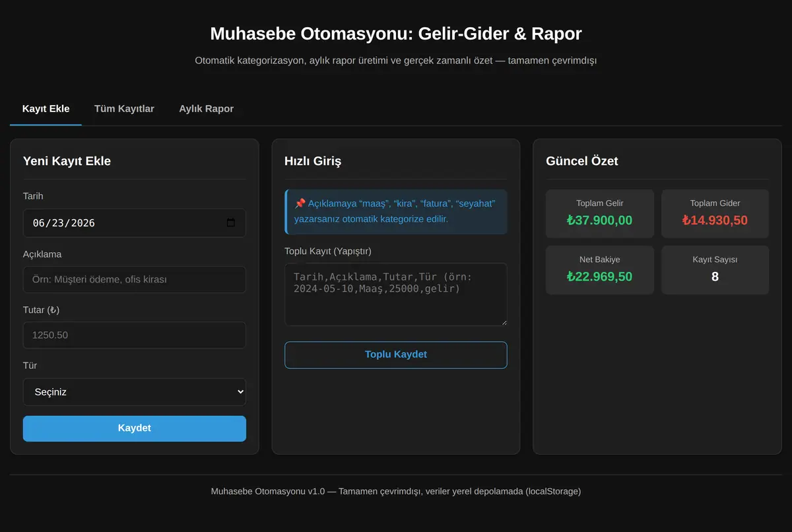Open the Tüm Kayıtlar tab
Screen dimensions: 792x532
pos(124,108)
